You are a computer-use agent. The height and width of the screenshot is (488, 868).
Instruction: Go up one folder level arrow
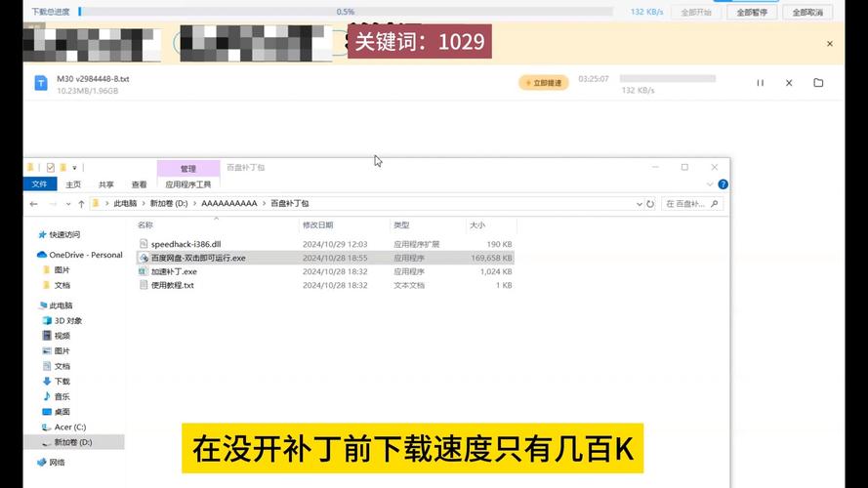[x=81, y=204]
